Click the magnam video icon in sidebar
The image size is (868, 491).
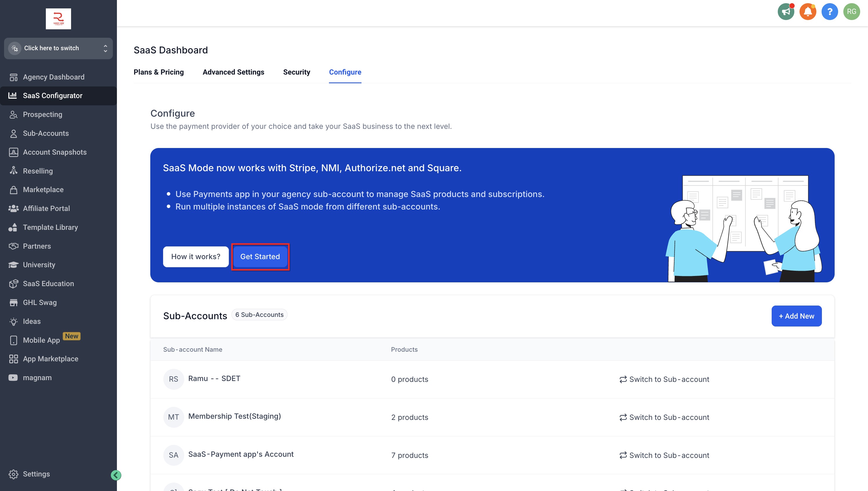pyautogui.click(x=13, y=378)
